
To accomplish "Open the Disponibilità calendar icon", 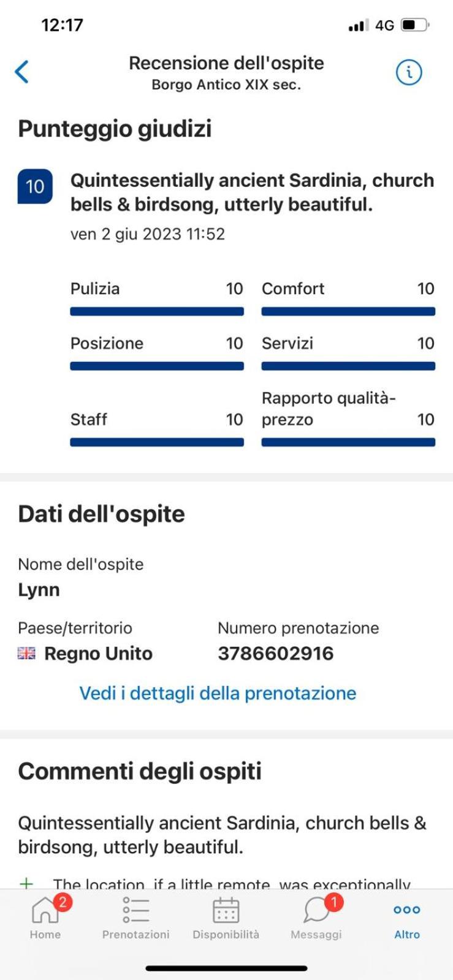I will 226,910.
